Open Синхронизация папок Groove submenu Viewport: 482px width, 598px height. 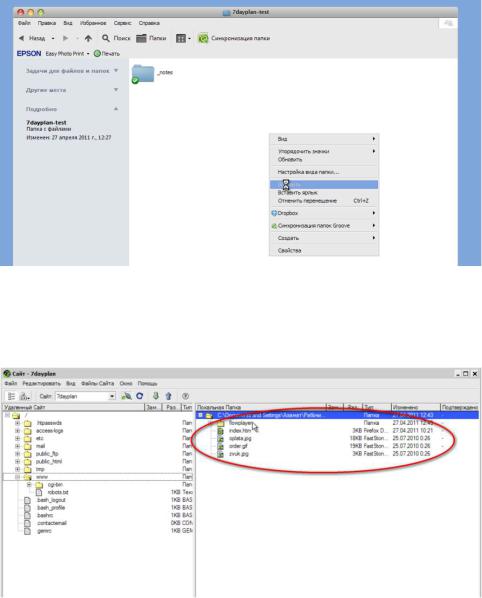pyautogui.click(x=324, y=226)
